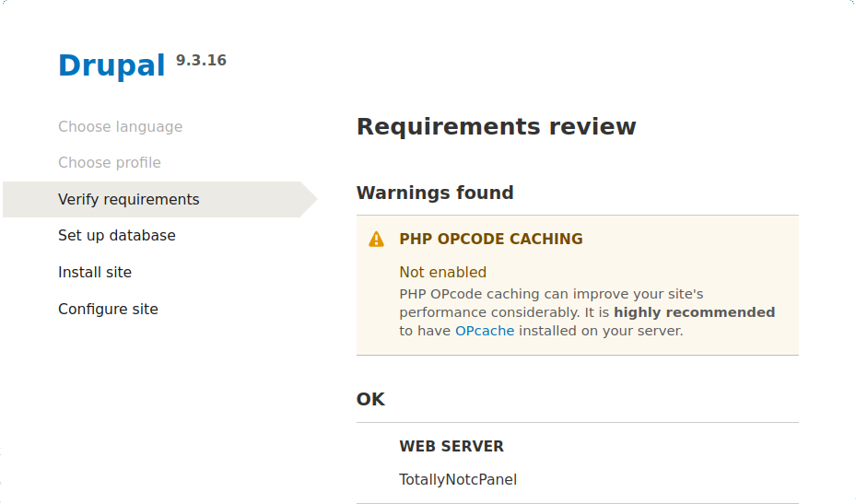856x504 pixels.
Task: Click the bold 'highly recommended' text
Action: tap(694, 312)
